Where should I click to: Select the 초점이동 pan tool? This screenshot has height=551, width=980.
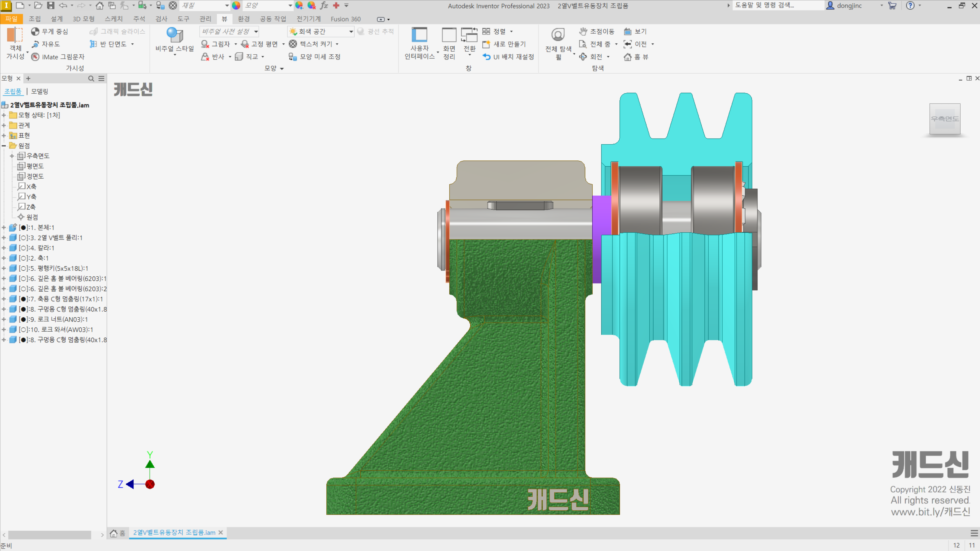coord(596,32)
